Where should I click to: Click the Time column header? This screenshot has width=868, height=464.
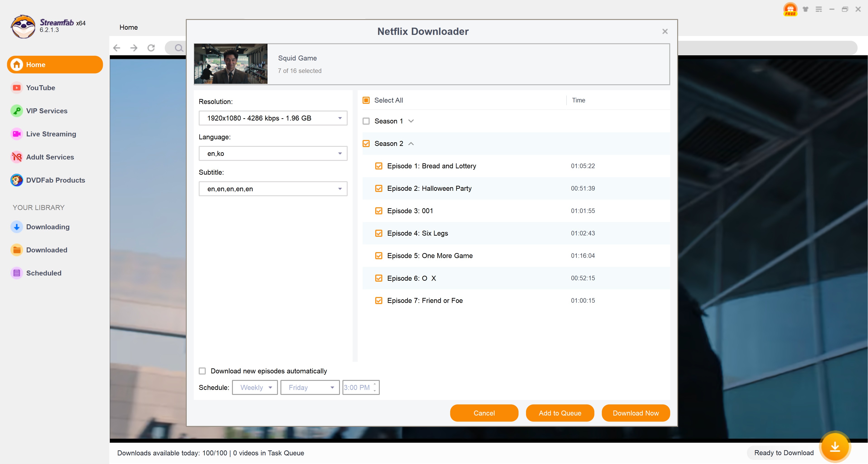[579, 100]
